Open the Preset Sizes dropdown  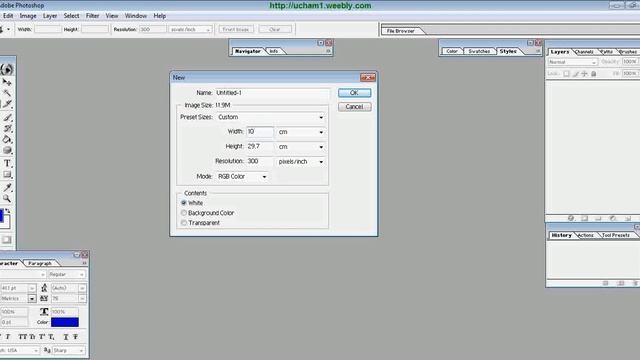[x=270, y=117]
